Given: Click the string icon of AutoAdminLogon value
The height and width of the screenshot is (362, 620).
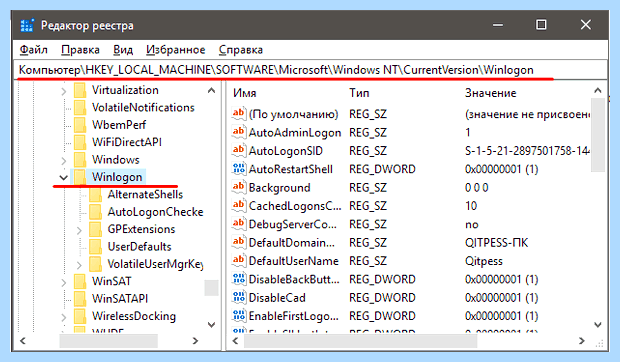Looking at the screenshot, I should click(x=238, y=132).
